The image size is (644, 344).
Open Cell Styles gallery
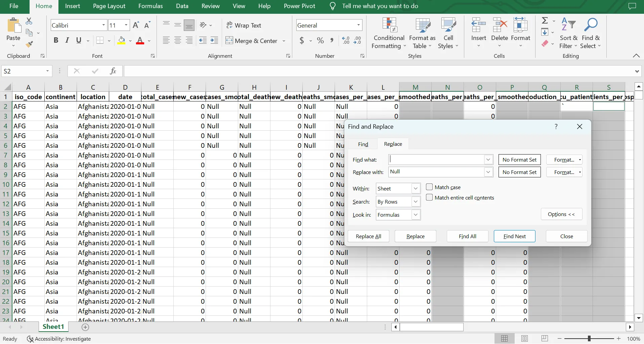(448, 33)
